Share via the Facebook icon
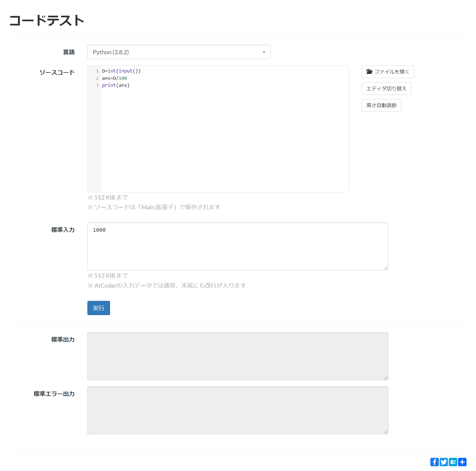 click(435, 462)
